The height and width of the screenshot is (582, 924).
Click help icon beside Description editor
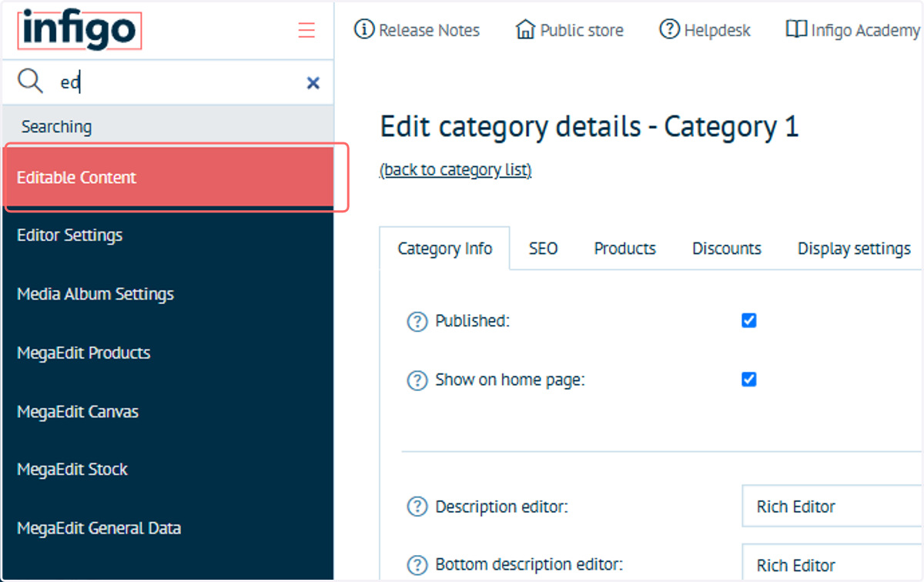[417, 507]
